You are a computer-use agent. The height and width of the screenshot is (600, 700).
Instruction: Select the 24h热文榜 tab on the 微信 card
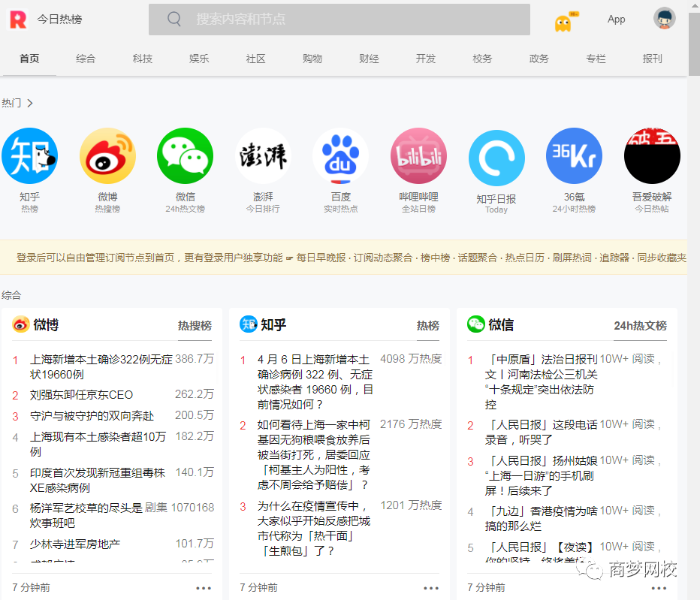click(640, 325)
